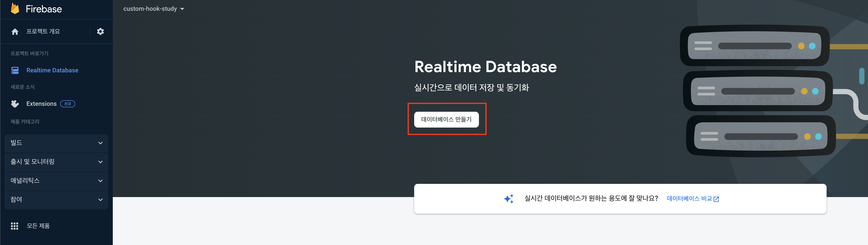The image size is (868, 245).
Task: Click the all products grid icon
Action: [15, 226]
